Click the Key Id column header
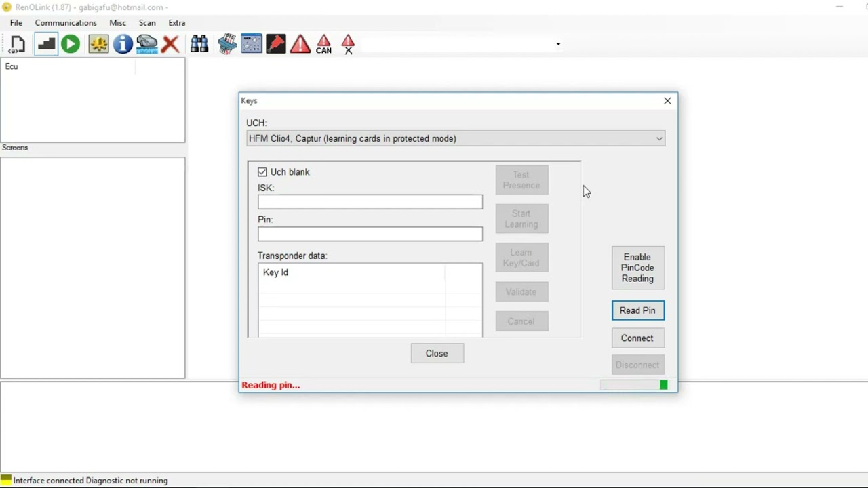868x488 pixels. tap(352, 272)
